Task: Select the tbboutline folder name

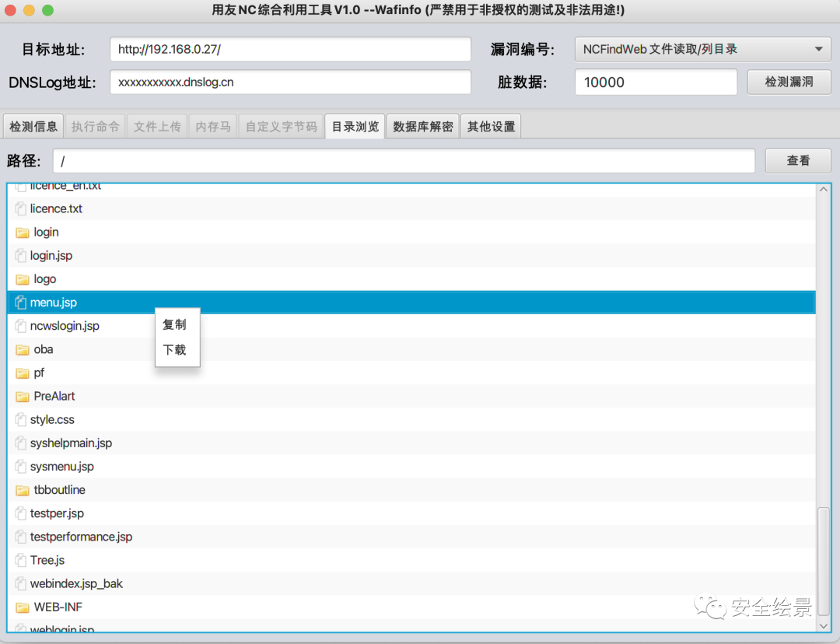Action: click(59, 490)
